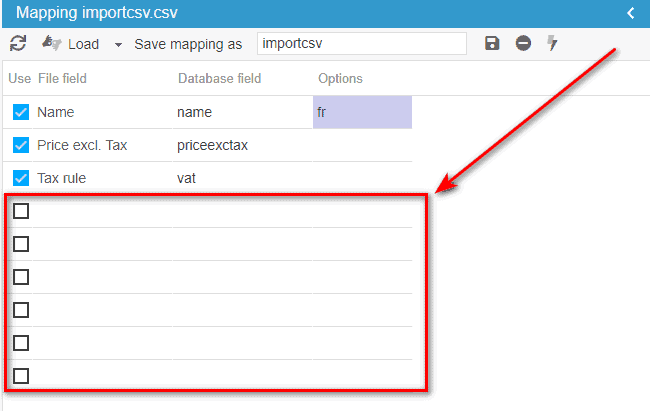The image size is (650, 411).
Task: Save the mapping with the floppy disk icon
Action: [492, 44]
